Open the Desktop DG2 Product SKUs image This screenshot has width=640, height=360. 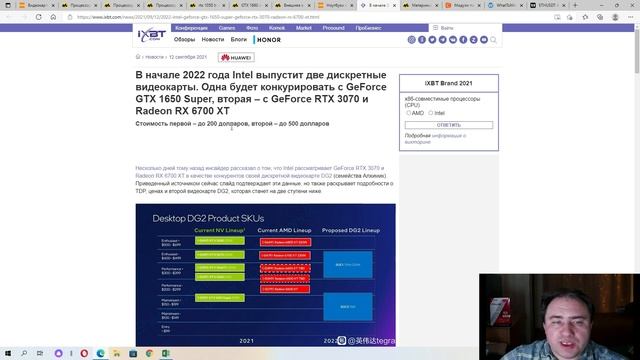pos(265,275)
